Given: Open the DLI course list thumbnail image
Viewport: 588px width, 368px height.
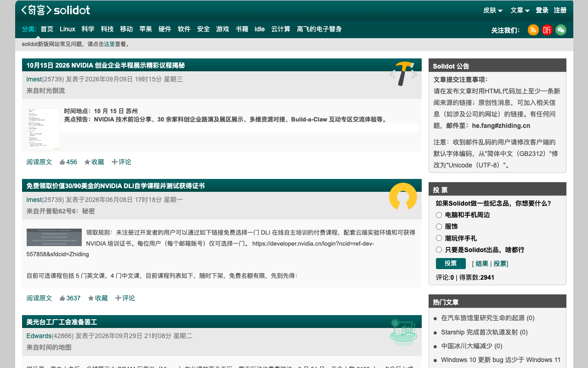Looking at the screenshot, I should [54, 237].
